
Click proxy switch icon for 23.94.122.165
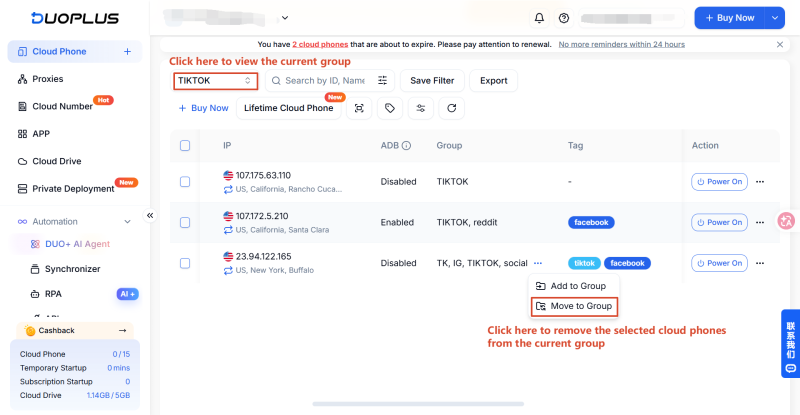pyautogui.click(x=228, y=271)
